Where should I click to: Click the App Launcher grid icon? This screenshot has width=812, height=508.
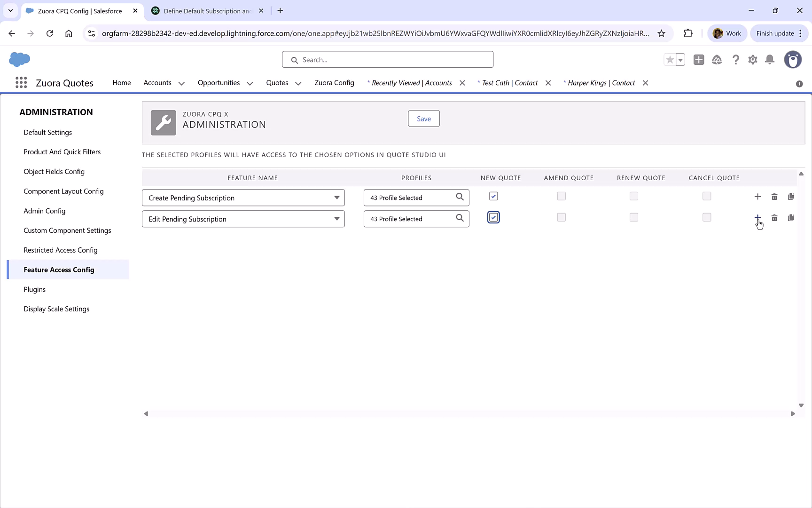point(21,82)
